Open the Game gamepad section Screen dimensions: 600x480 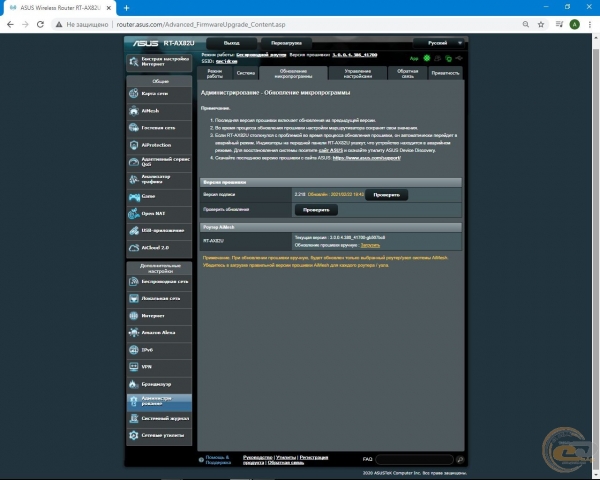159,196
